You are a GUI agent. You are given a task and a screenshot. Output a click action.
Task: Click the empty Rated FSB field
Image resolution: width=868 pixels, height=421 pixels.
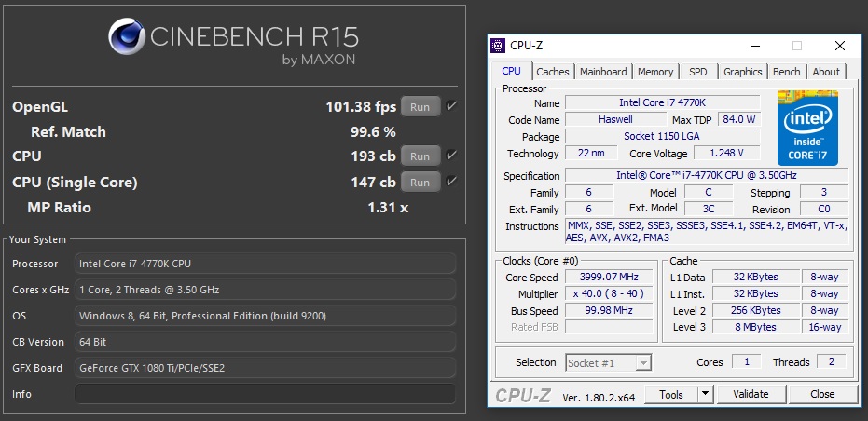pos(609,327)
